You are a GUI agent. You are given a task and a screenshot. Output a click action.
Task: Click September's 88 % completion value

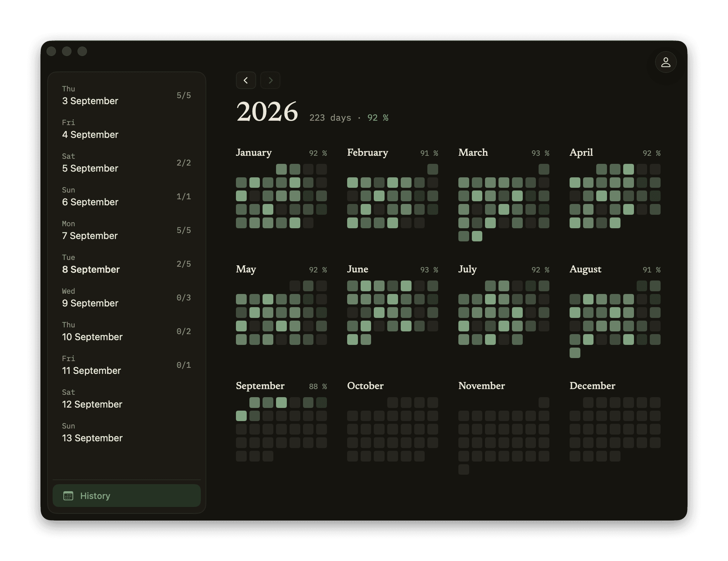318,386
